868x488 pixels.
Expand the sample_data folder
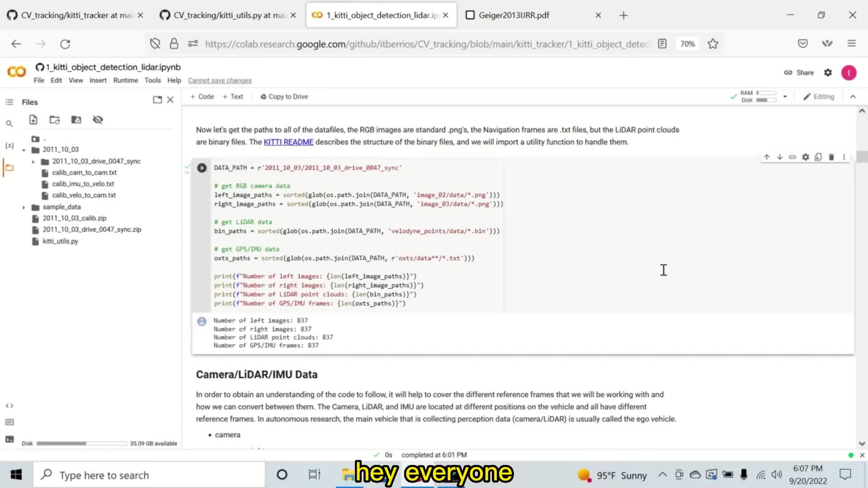pyautogui.click(x=24, y=207)
